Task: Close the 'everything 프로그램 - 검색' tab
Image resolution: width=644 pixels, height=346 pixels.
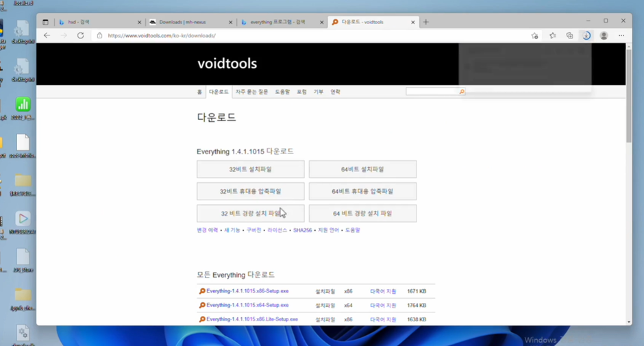Action: 321,22
